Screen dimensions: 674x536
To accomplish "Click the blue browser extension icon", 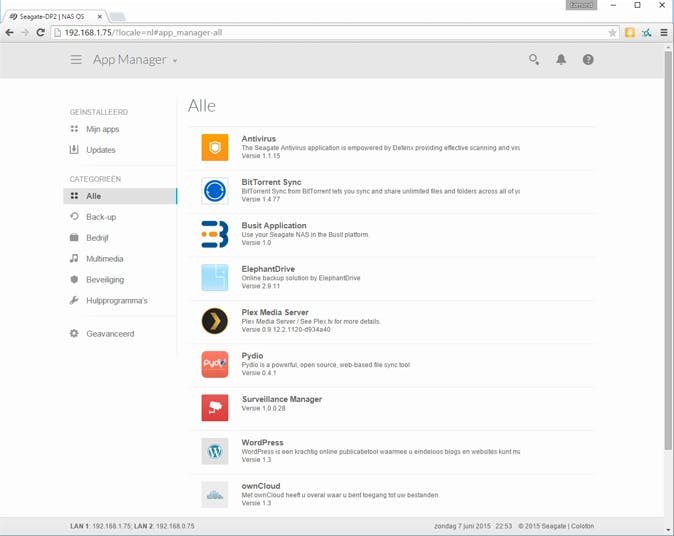I will pyautogui.click(x=646, y=33).
